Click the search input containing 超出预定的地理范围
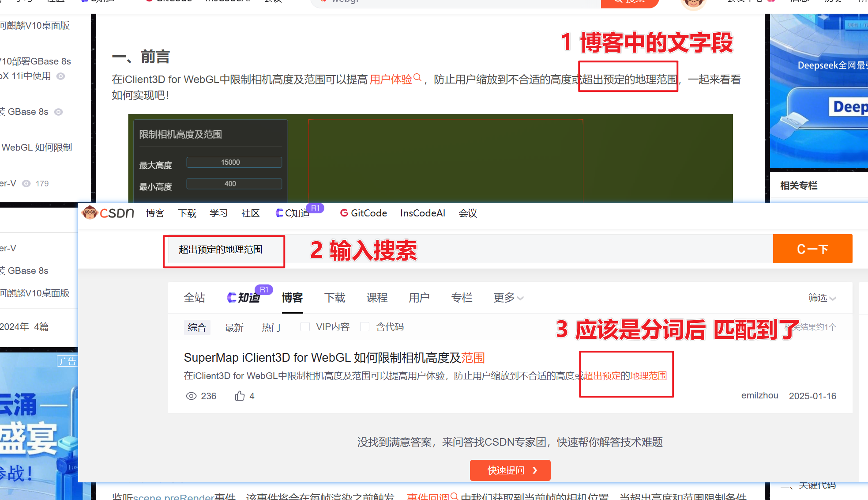This screenshot has width=868, height=500. (x=470, y=250)
